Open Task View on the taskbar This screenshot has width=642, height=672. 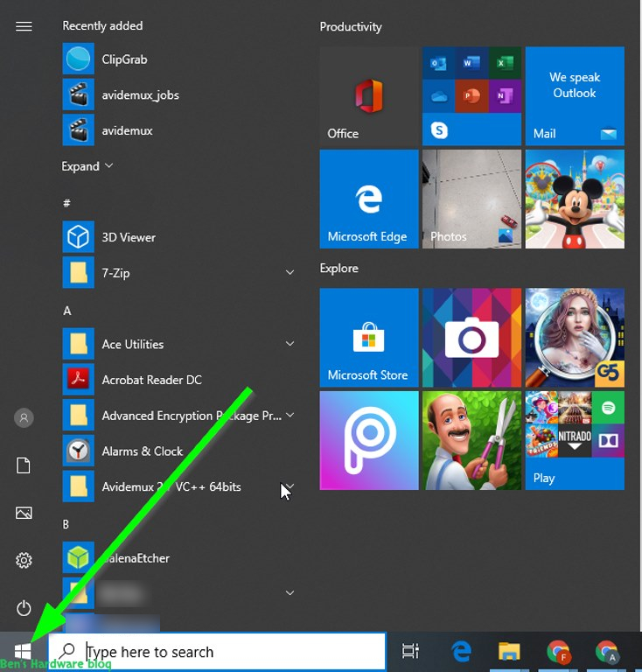tap(410, 651)
